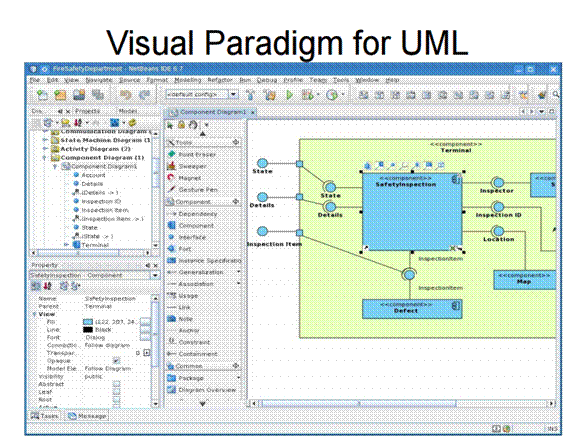Expand the Activity Diagram tree node
The width and height of the screenshot is (577, 441).
click(45, 149)
